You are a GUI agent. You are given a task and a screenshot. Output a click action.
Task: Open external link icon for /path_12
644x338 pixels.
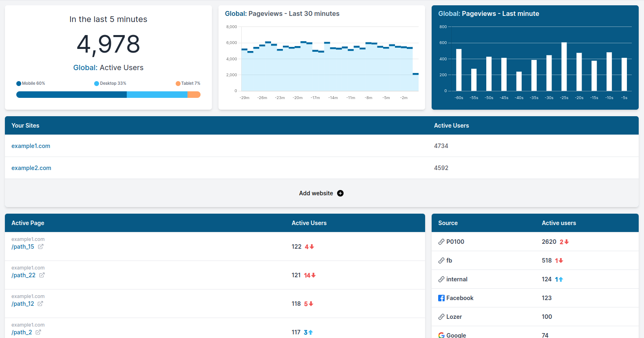point(40,304)
